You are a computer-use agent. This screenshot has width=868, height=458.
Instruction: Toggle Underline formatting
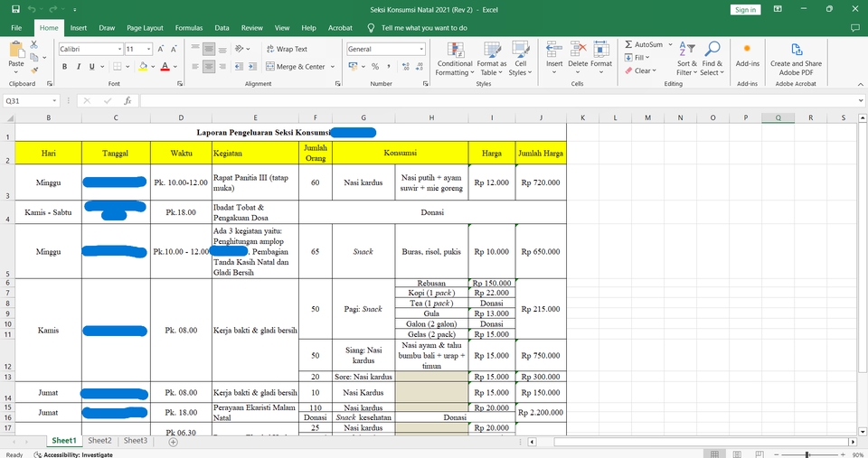click(91, 66)
